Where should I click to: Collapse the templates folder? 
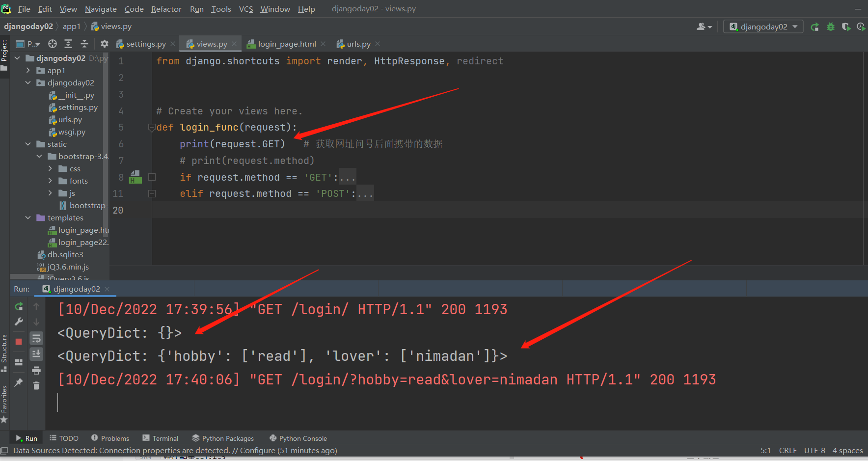click(x=28, y=217)
